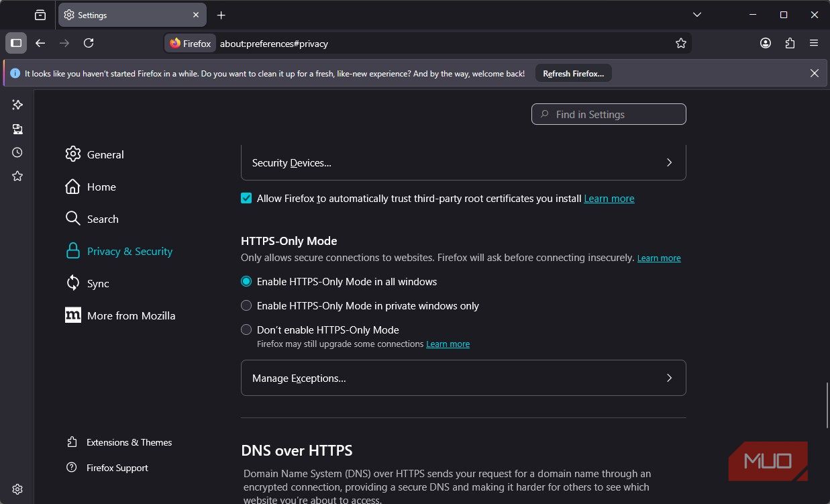Open the Firefox View icon in the tab bar
Image resolution: width=830 pixels, height=504 pixels.
coord(40,15)
